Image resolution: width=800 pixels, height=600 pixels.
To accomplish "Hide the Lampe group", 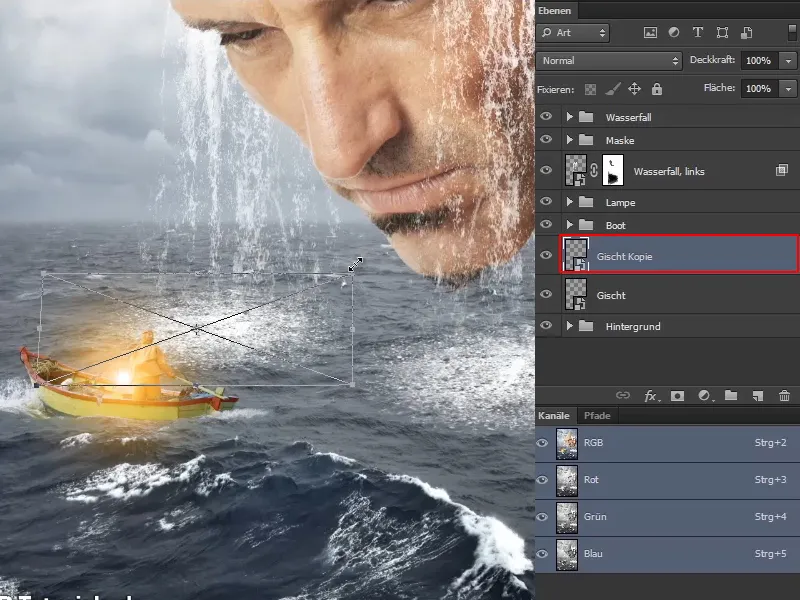I will pos(546,202).
